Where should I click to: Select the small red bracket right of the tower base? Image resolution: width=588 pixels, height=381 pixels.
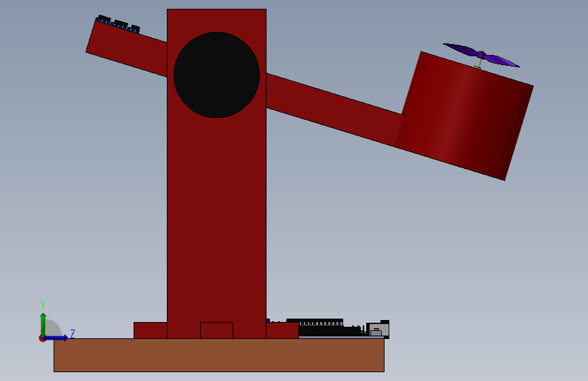(282, 330)
